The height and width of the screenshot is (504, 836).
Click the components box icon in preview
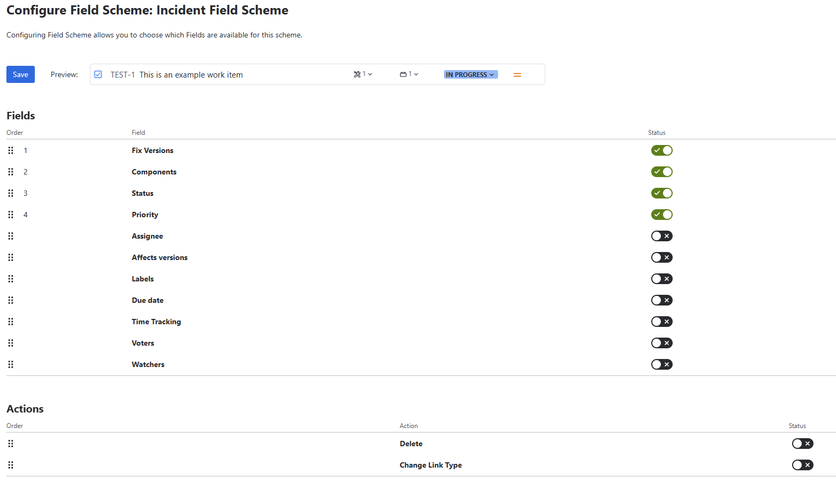tap(403, 74)
